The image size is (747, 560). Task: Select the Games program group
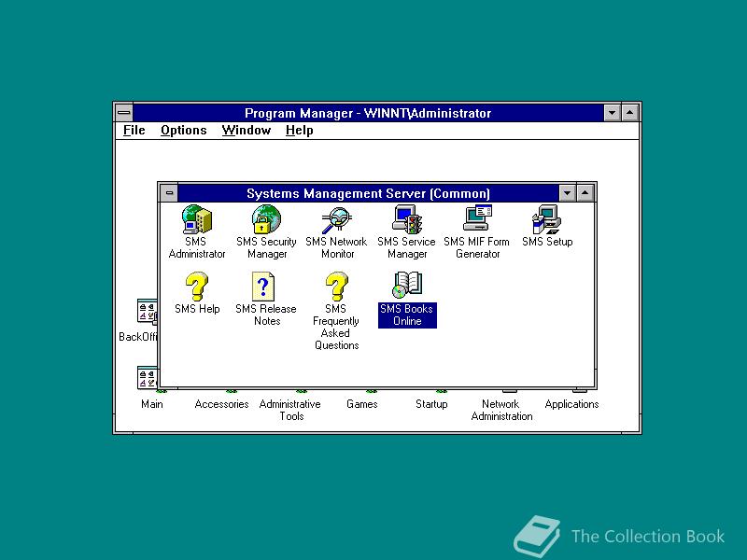(x=361, y=404)
